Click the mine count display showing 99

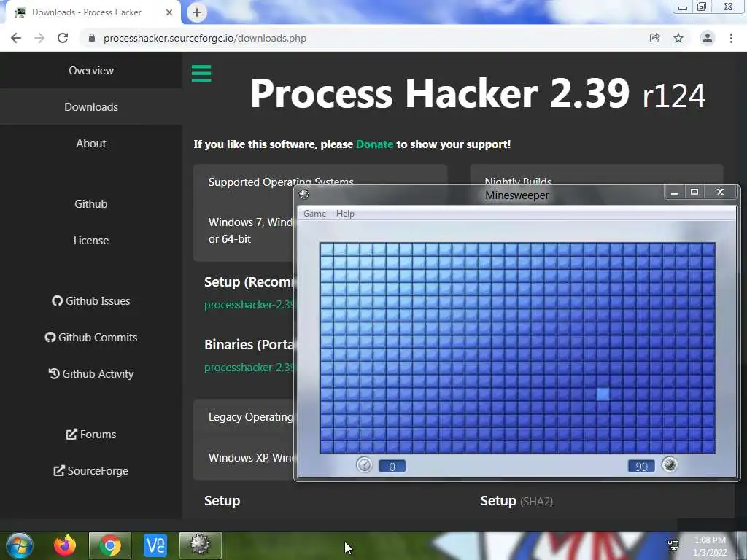point(641,466)
